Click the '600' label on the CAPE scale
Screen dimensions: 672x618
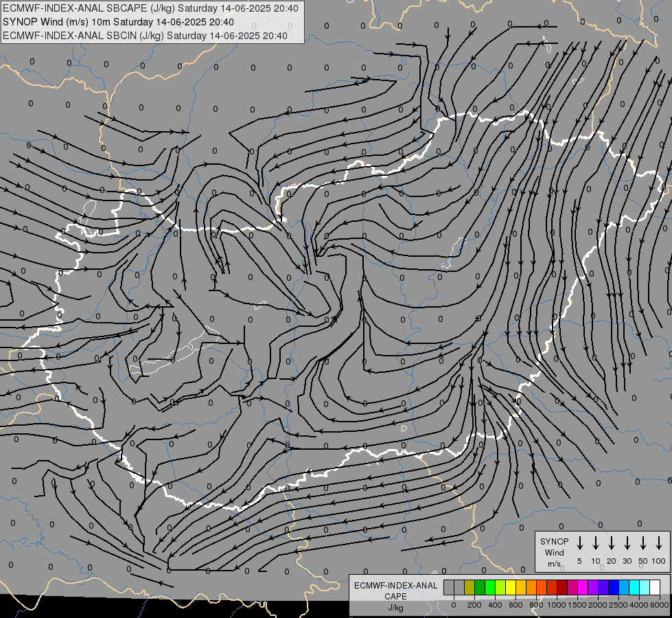[515, 605]
